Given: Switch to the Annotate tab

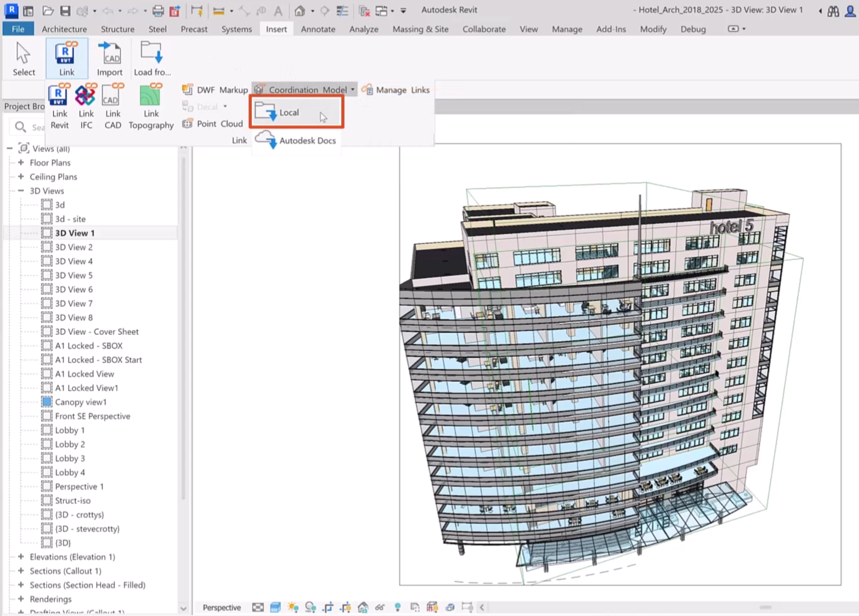Looking at the screenshot, I should [x=318, y=29].
